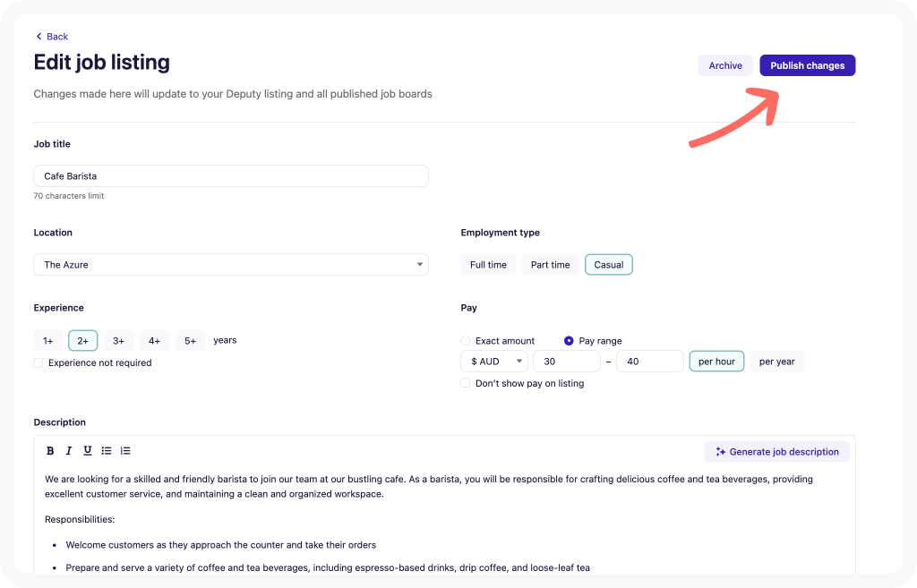This screenshot has height=588, width=917.
Task: Choose 4+ years experience
Action: click(154, 341)
